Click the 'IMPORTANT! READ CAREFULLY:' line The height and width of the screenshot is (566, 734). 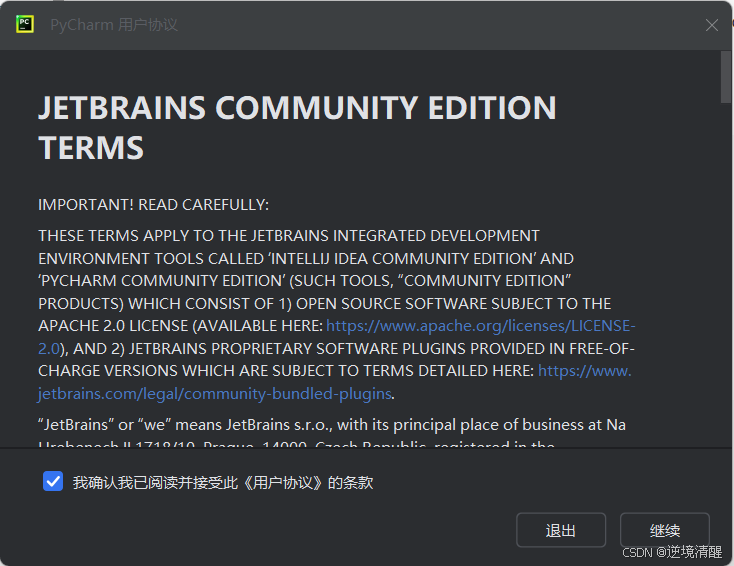click(x=154, y=205)
